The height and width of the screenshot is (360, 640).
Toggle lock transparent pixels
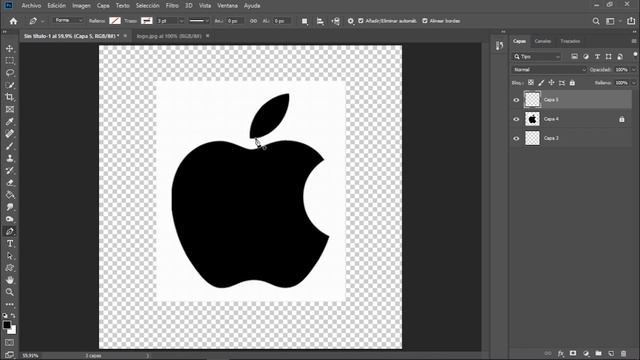(531, 83)
